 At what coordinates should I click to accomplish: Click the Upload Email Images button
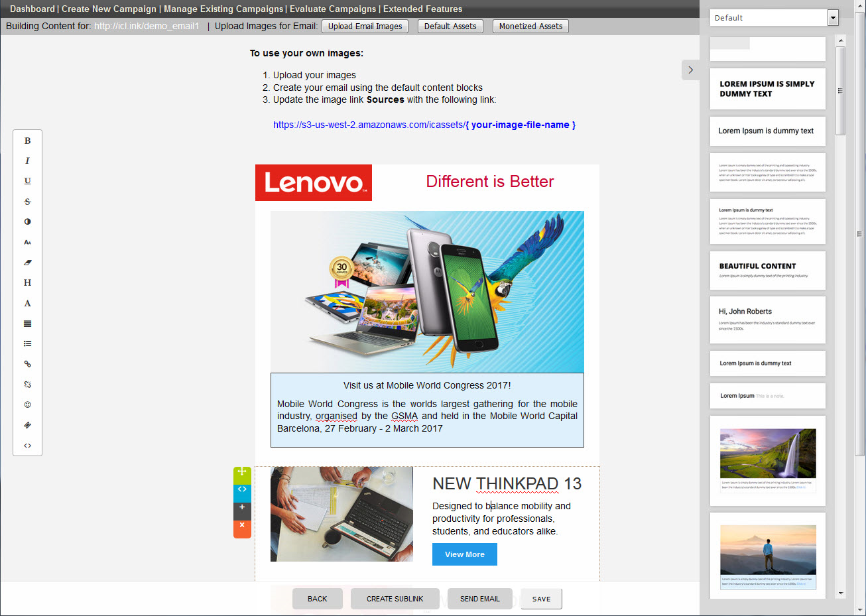pos(365,27)
